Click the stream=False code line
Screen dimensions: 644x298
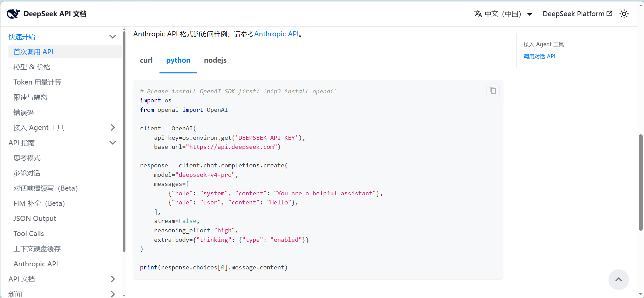coord(177,221)
